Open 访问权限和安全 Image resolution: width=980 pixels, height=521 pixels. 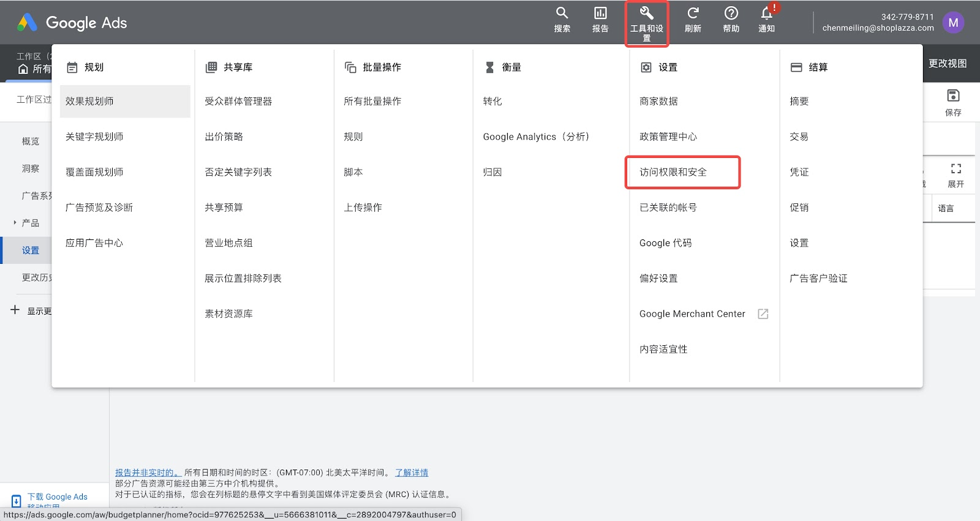673,172
